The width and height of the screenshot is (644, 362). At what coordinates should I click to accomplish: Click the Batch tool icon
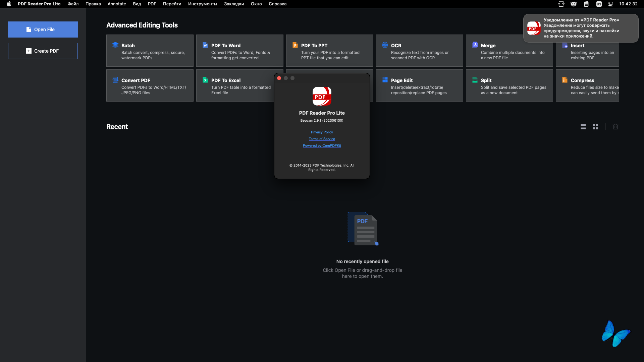115,45
